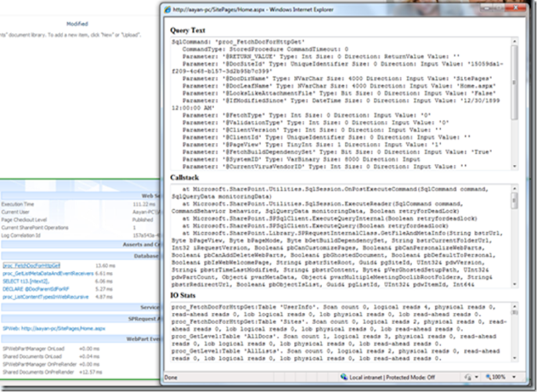Click Query Text scrollbar down arrow
This screenshot has width=537, height=392.
514,166
